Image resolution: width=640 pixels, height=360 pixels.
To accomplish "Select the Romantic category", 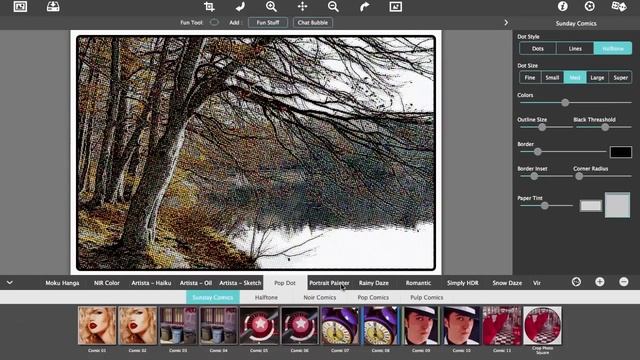I will pyautogui.click(x=418, y=283).
